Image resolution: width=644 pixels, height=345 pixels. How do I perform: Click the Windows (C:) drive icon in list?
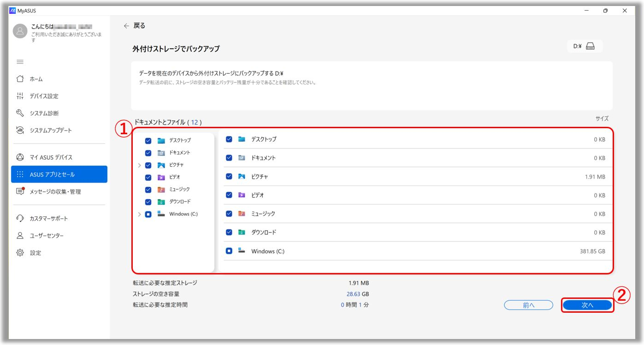242,250
